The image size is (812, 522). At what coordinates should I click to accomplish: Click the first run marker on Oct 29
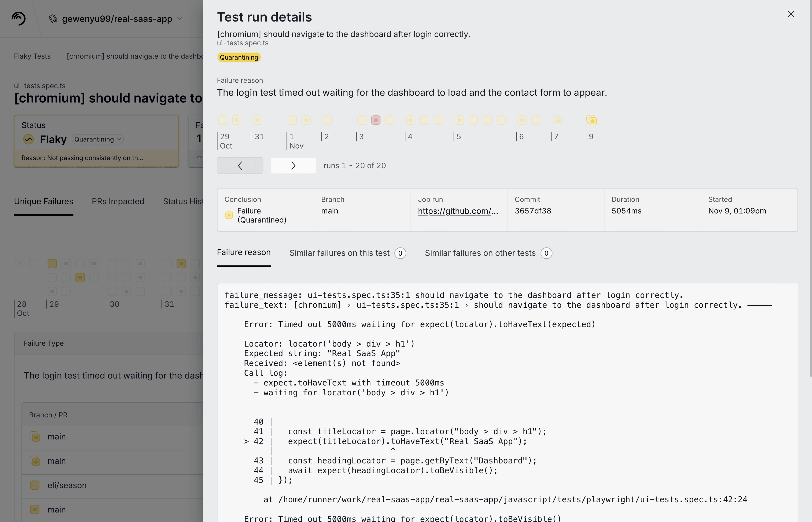pos(222,120)
